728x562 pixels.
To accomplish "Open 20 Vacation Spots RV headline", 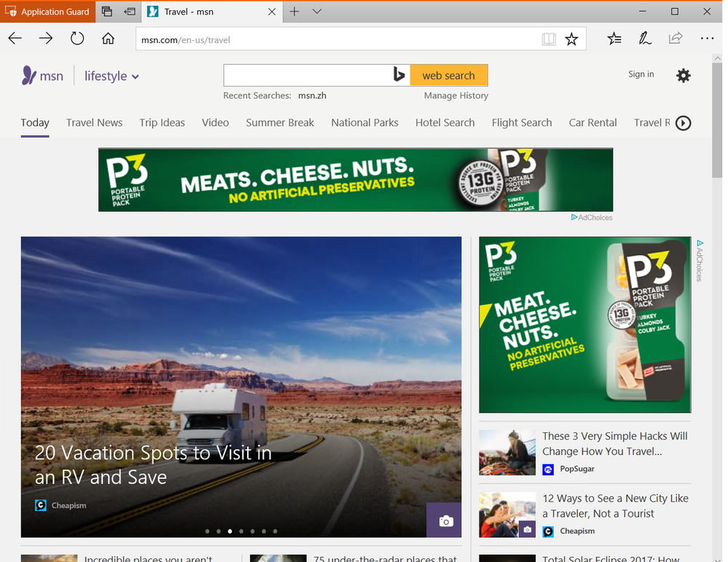I will click(x=153, y=465).
